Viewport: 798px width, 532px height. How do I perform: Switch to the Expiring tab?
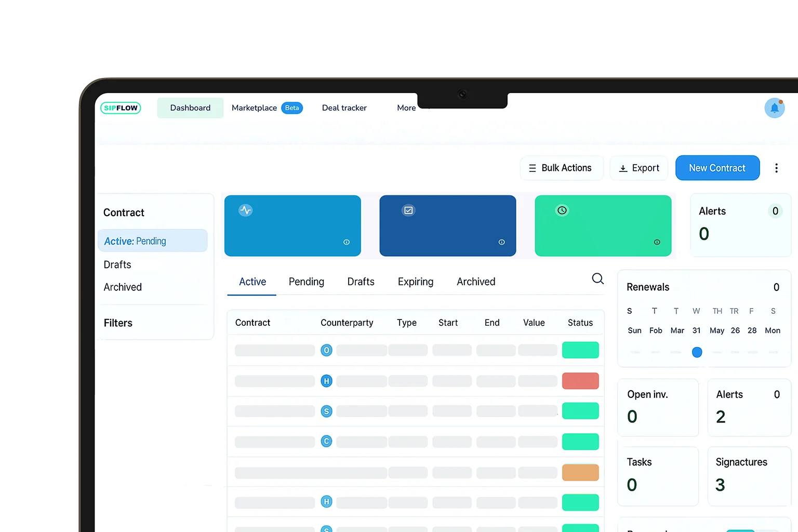416,282
